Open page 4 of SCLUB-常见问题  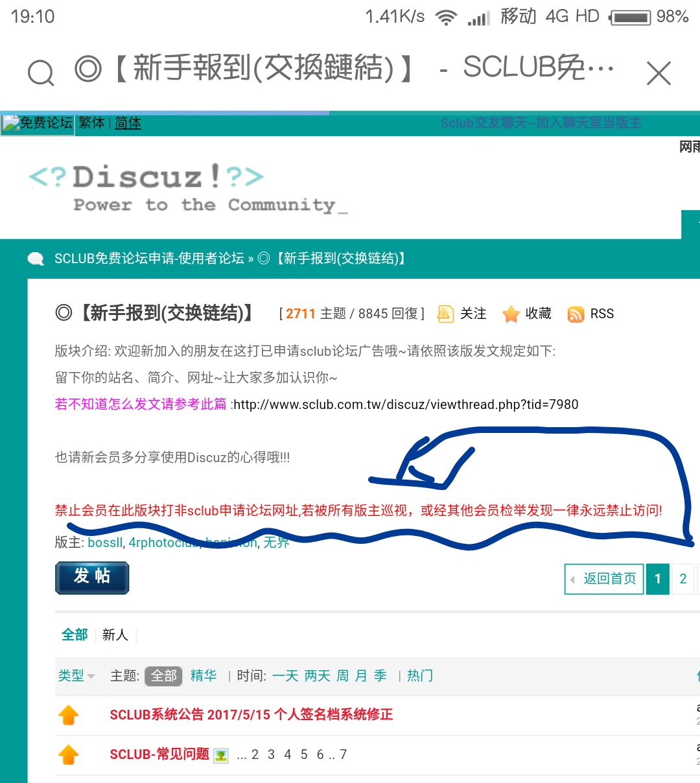pyautogui.click(x=288, y=754)
